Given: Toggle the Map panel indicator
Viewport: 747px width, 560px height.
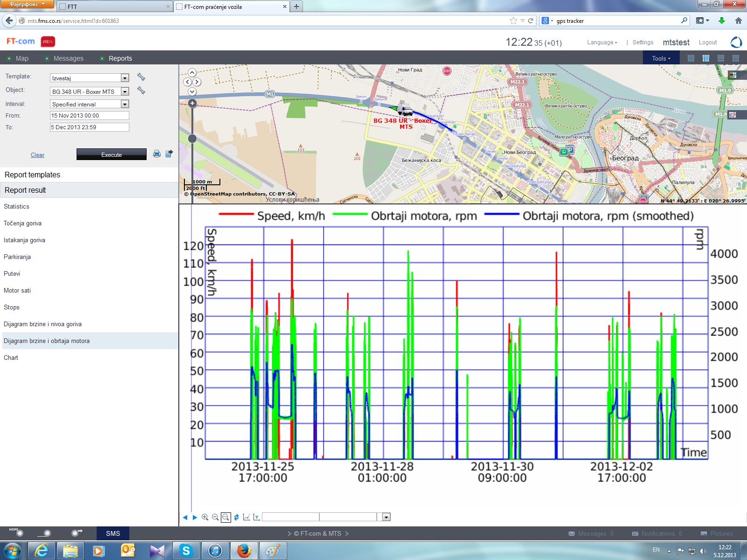Looking at the screenshot, I should click(x=9, y=59).
